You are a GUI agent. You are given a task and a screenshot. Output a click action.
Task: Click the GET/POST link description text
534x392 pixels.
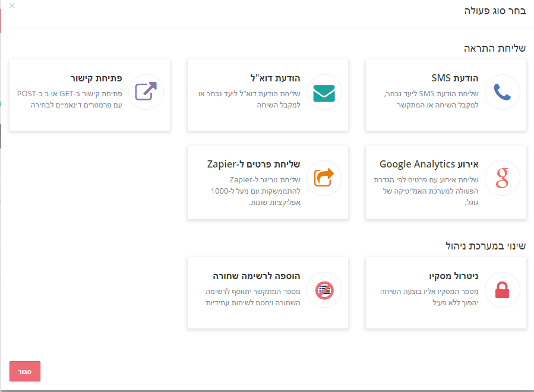tap(69, 99)
